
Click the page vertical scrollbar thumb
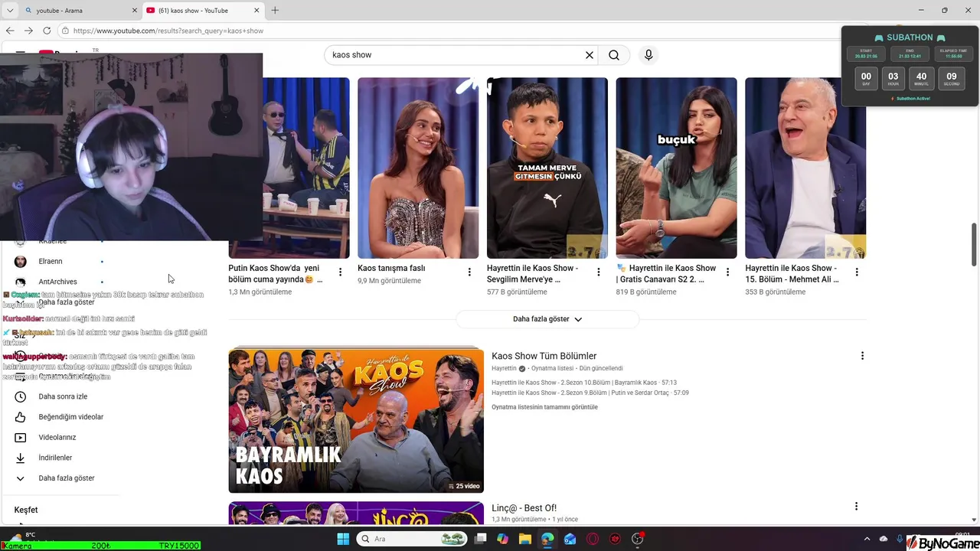click(974, 245)
